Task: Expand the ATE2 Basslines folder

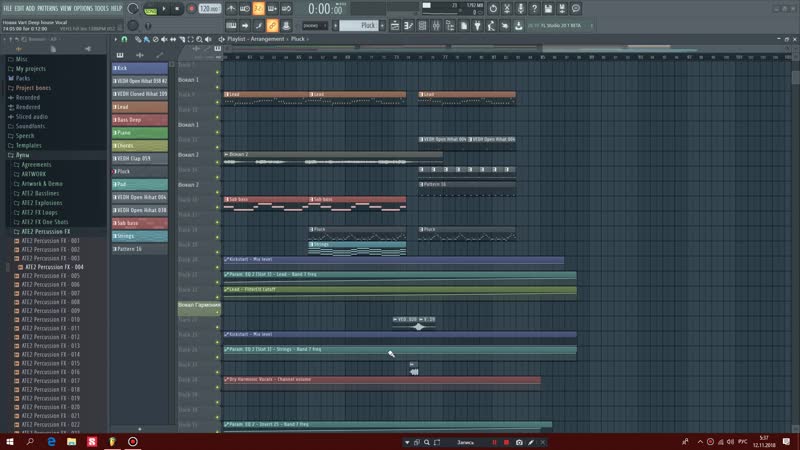Action: (40, 193)
